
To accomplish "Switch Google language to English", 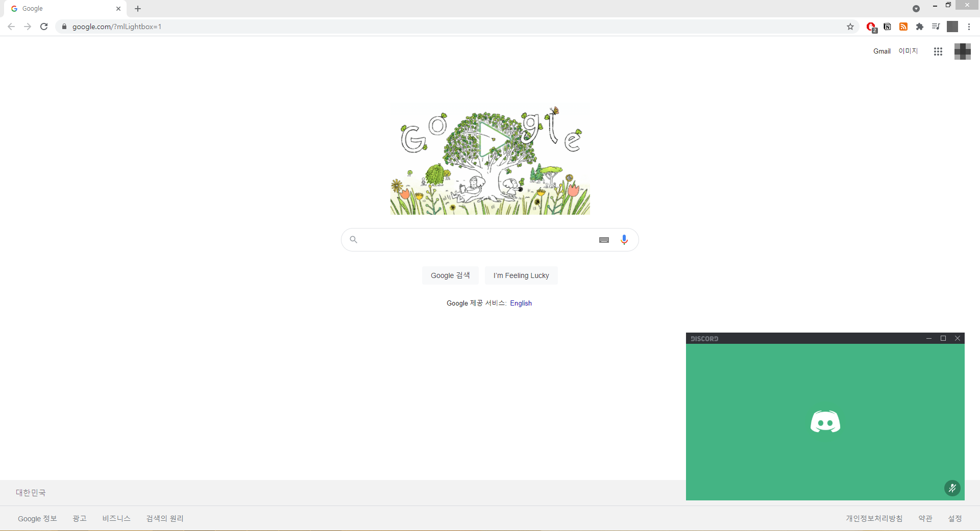I will coord(521,303).
